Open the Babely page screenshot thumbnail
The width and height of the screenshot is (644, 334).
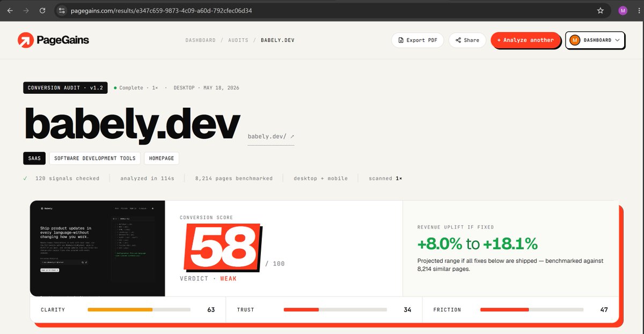[98, 248]
